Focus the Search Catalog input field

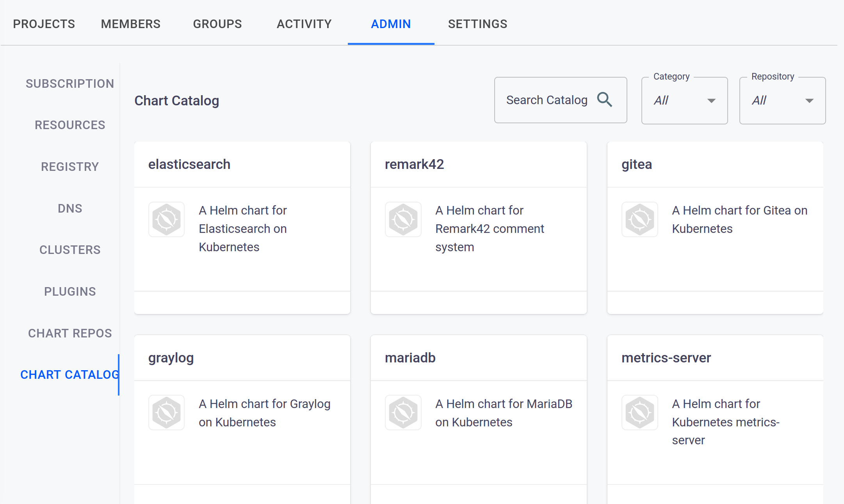coord(561,100)
